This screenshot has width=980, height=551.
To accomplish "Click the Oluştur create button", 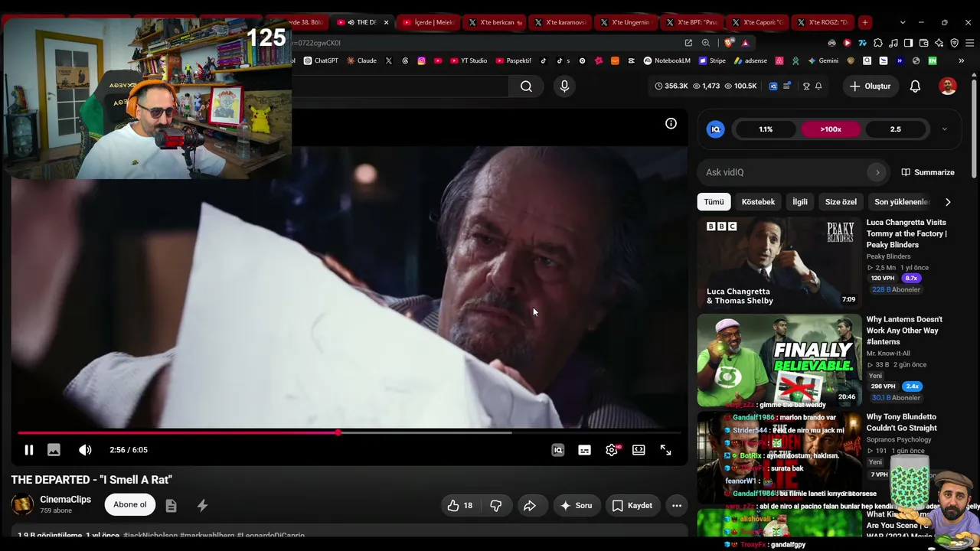I will point(870,86).
